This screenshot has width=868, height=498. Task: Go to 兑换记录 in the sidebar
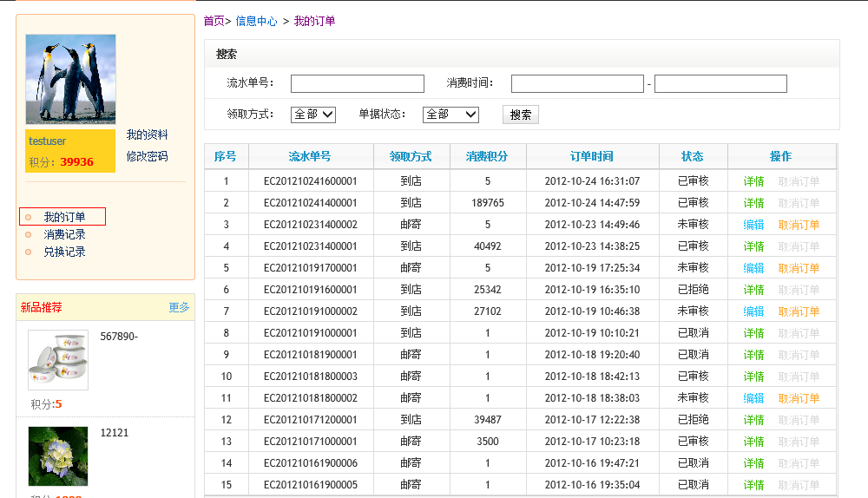[64, 252]
